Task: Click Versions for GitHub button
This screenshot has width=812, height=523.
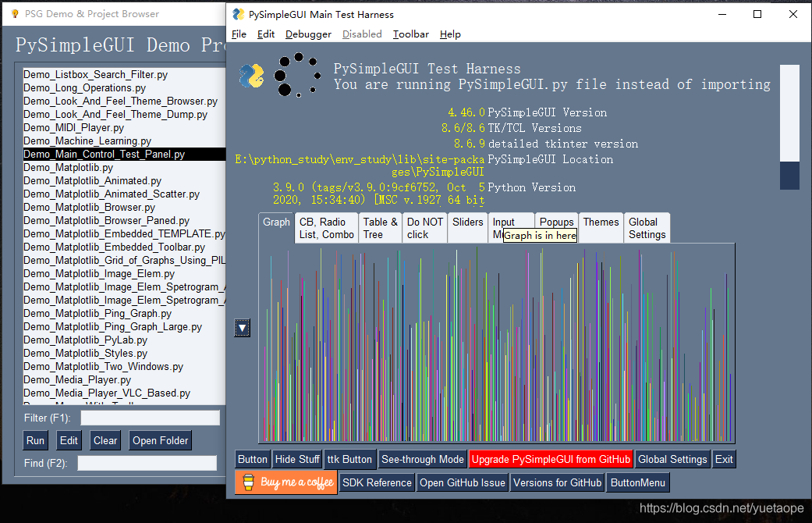Action: (557, 482)
